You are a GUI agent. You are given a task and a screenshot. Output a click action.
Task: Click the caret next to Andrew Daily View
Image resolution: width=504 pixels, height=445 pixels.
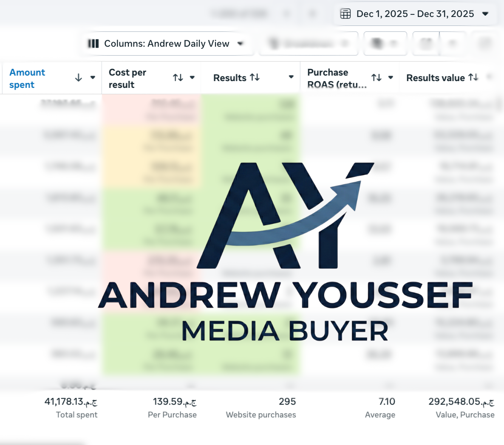point(240,44)
